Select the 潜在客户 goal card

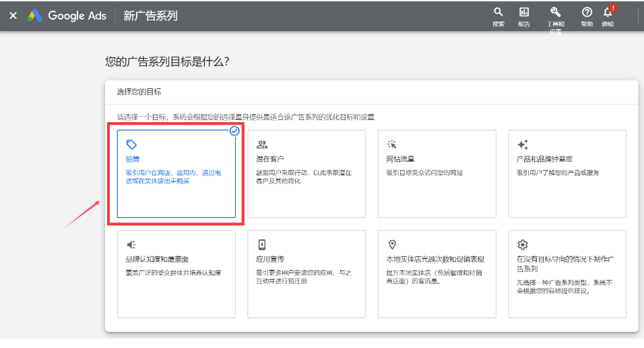(307, 174)
